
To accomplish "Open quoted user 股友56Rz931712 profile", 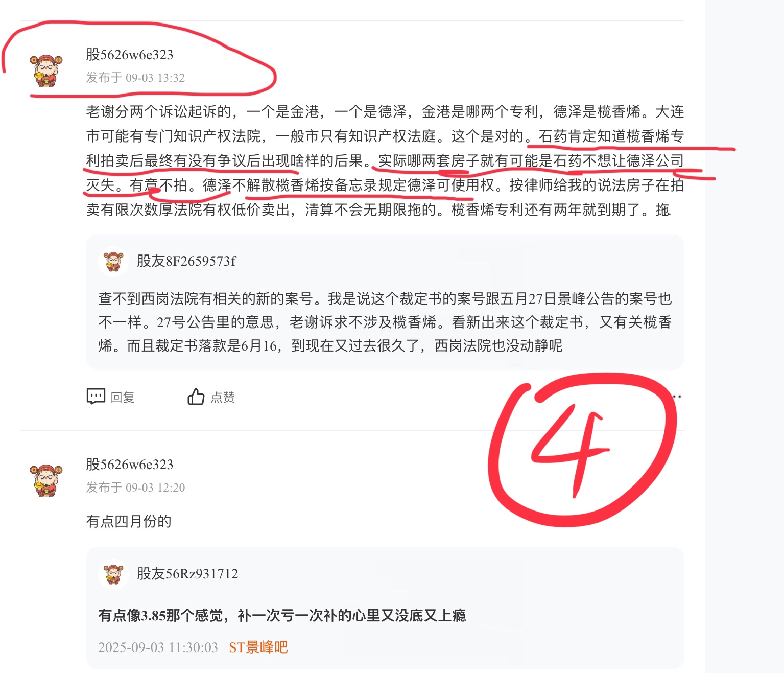I will point(187,574).
